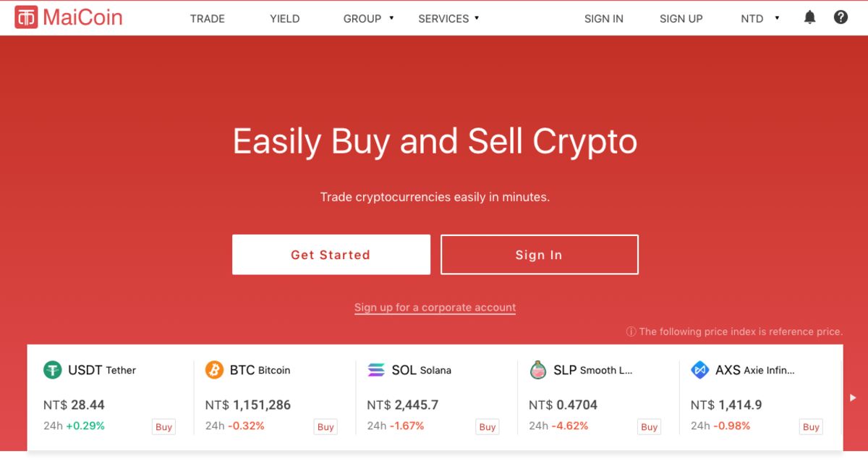Select the BTC Bitcoin coin icon
868x472 pixels.
(x=214, y=370)
